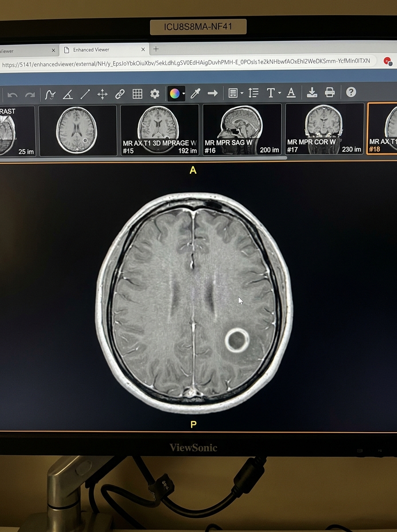This screenshot has width=397, height=532.
Task: Select the angle measurement tool
Action: 68,94
